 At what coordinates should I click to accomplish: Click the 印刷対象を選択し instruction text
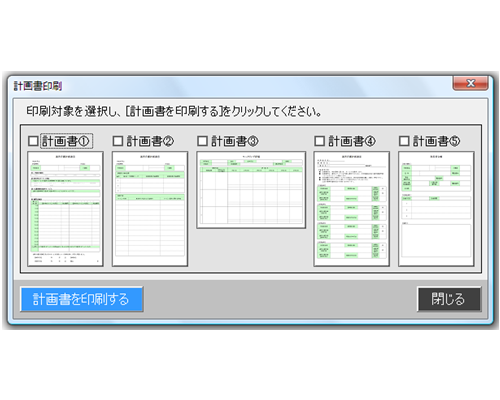[71, 111]
